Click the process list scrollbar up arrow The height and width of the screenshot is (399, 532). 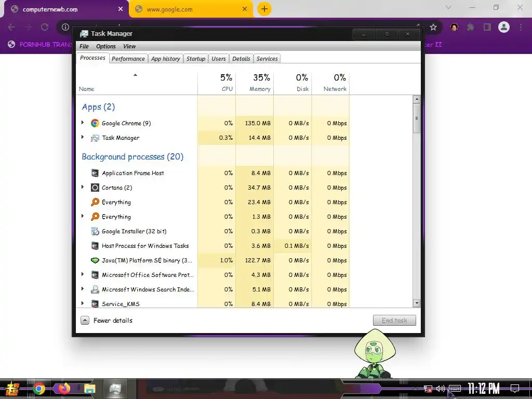[x=417, y=99]
